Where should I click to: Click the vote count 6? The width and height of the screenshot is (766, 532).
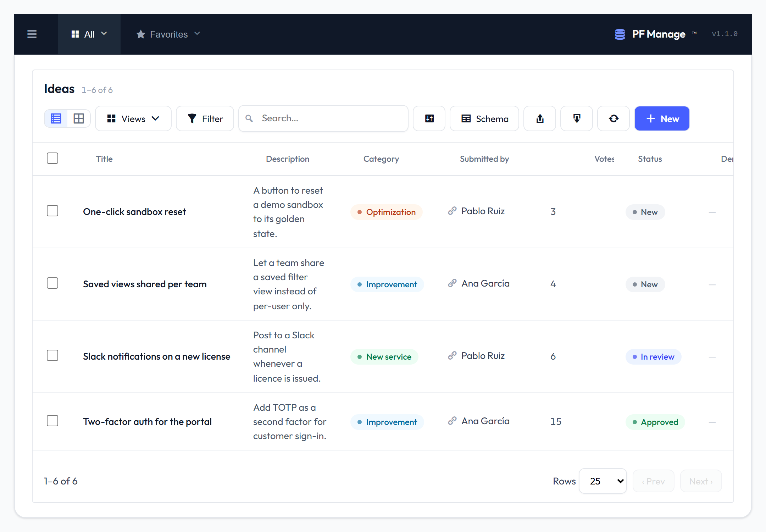pyautogui.click(x=553, y=356)
